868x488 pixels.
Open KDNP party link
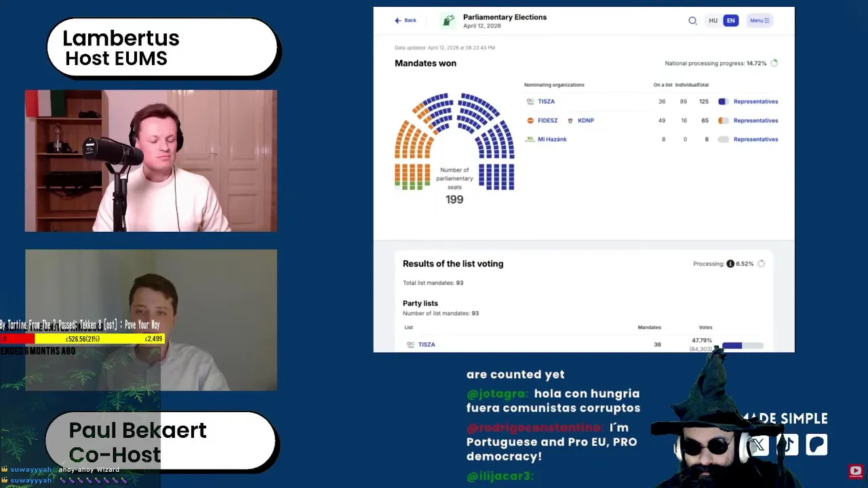[x=586, y=121]
